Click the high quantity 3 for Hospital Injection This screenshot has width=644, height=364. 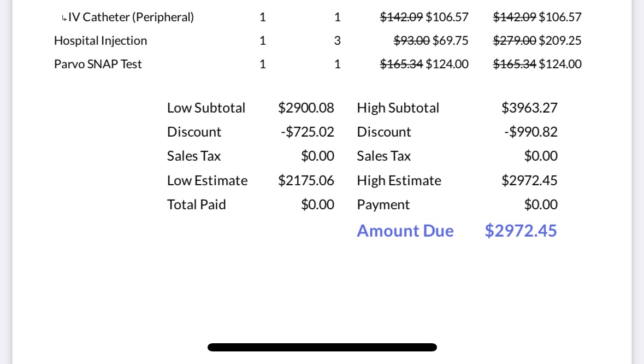[338, 41]
